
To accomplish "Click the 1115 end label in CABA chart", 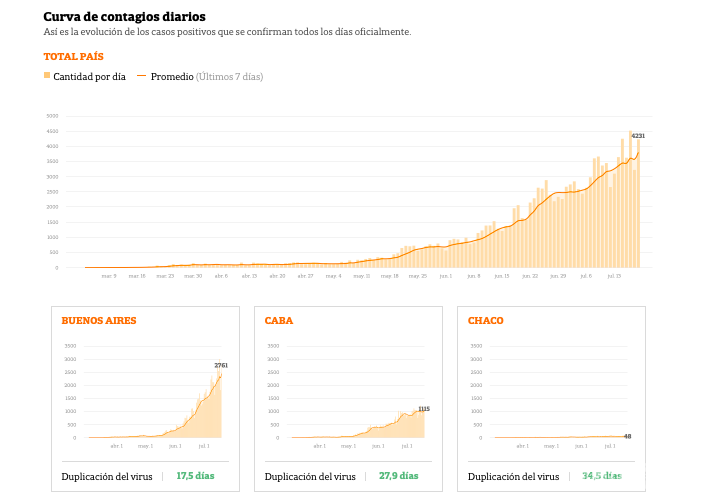I will coord(424,409).
